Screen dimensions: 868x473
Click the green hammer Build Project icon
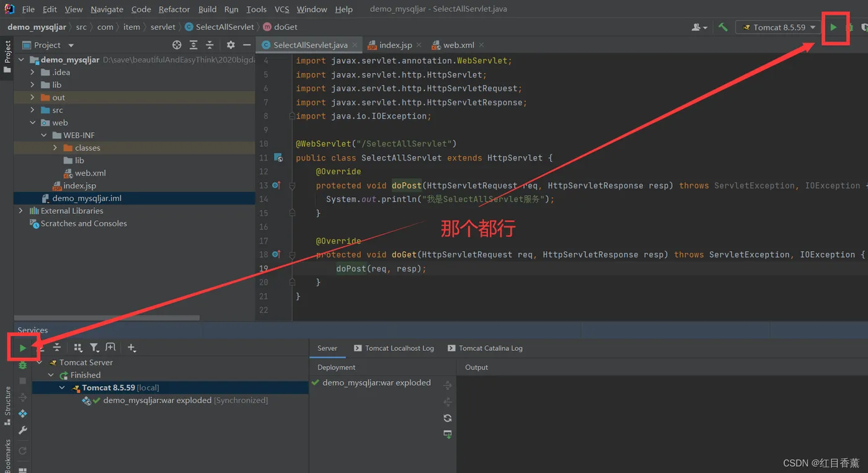[723, 27]
